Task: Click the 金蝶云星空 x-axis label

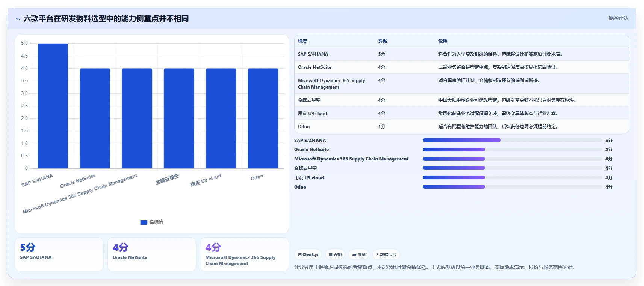Action: click(x=168, y=179)
